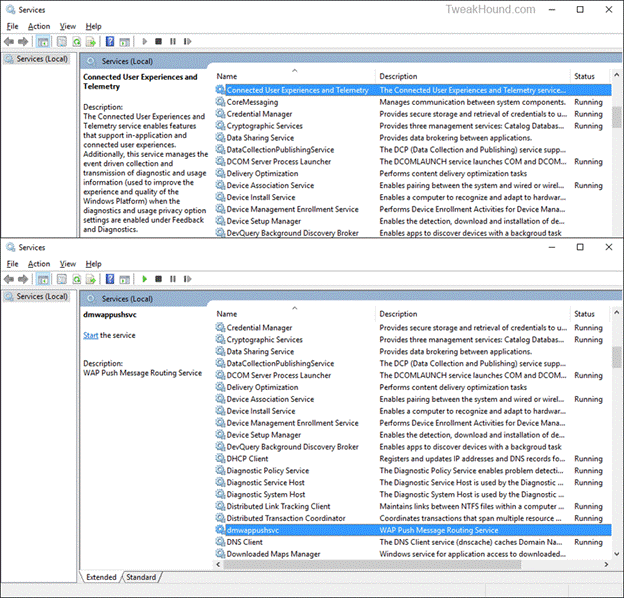
Task: Open File menu in top Services window
Action: pos(12,26)
